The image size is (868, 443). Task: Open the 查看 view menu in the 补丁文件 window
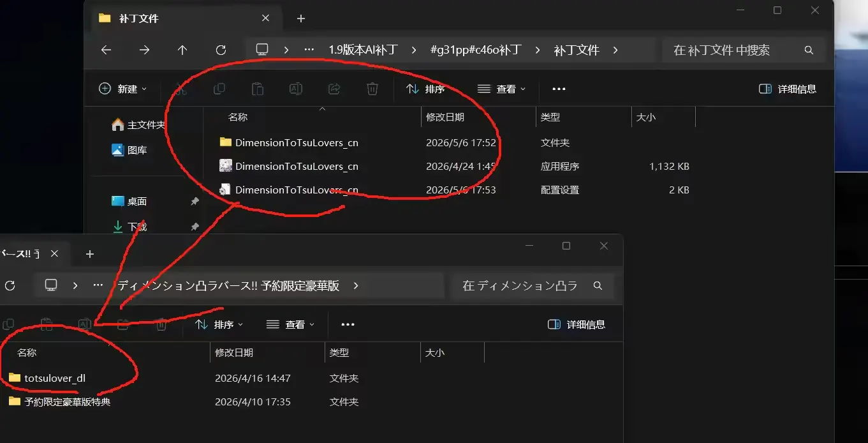(501, 89)
